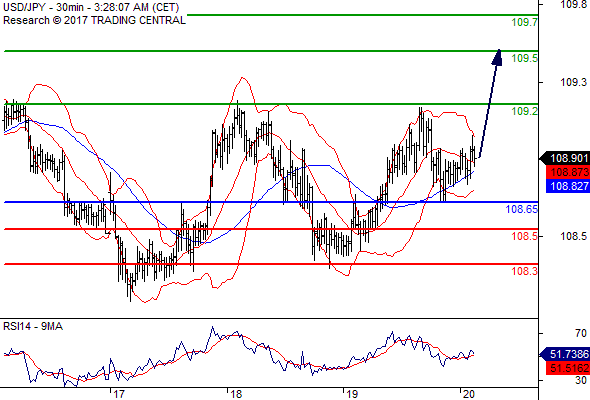Click the RSI14 - 9MA indicator label
Viewport: 590px width, 400px height.
pyautogui.click(x=33, y=326)
